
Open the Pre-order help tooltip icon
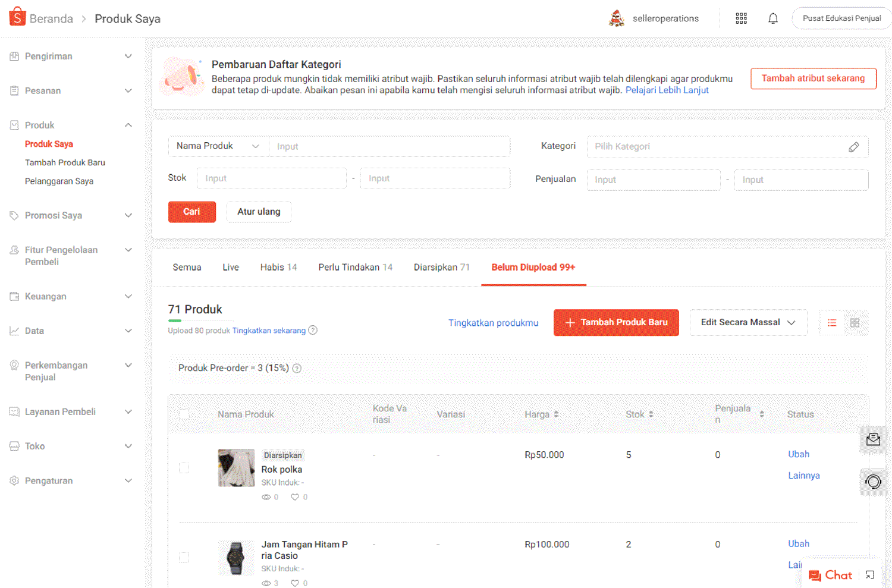tap(297, 368)
